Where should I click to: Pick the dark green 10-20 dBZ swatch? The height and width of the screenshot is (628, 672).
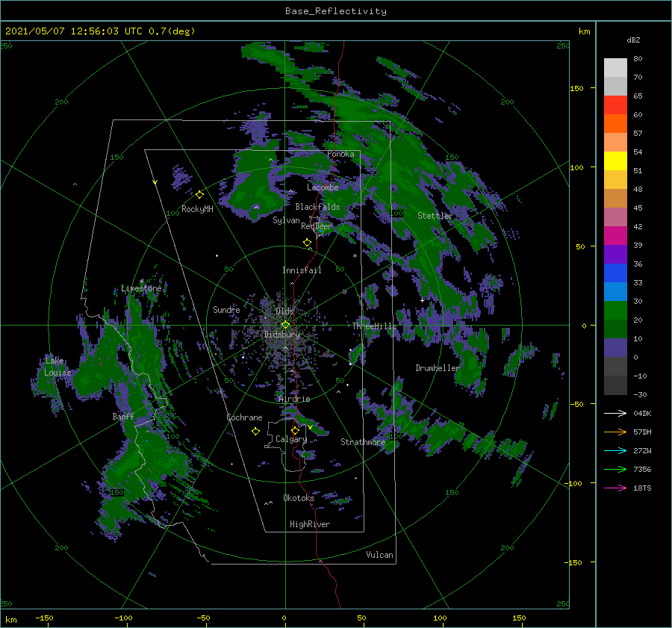point(615,329)
